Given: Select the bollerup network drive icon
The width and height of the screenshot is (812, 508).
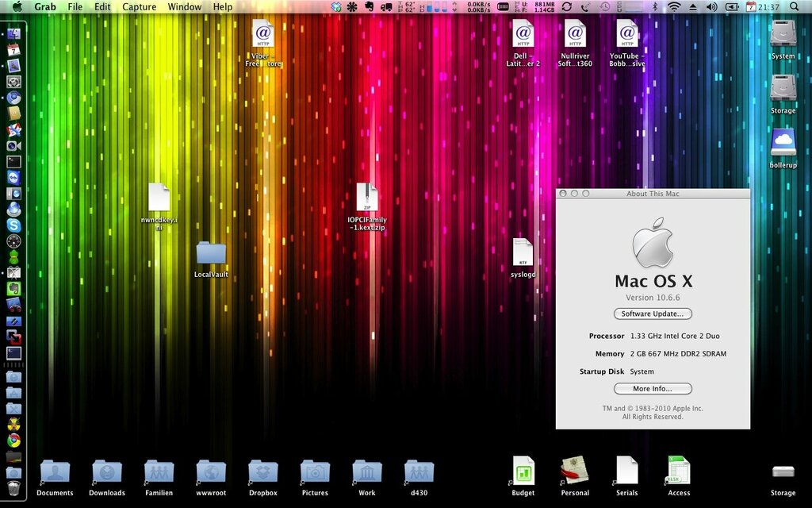Looking at the screenshot, I should (x=783, y=142).
